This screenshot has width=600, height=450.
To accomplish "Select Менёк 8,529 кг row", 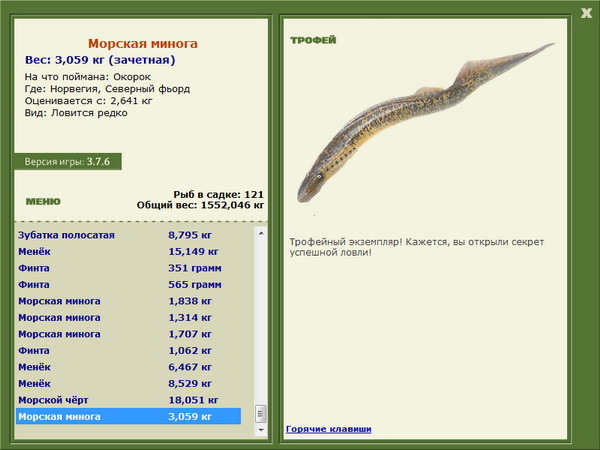I will click(x=129, y=383).
